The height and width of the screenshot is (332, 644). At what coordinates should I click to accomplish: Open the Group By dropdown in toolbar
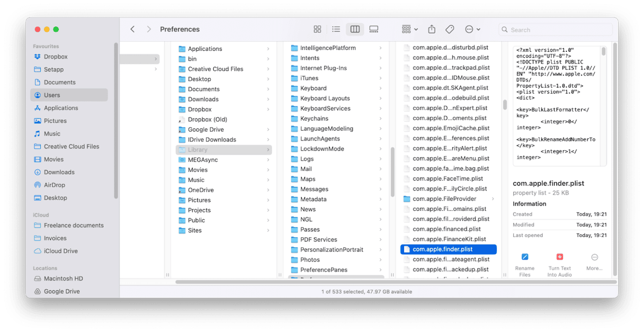[409, 29]
